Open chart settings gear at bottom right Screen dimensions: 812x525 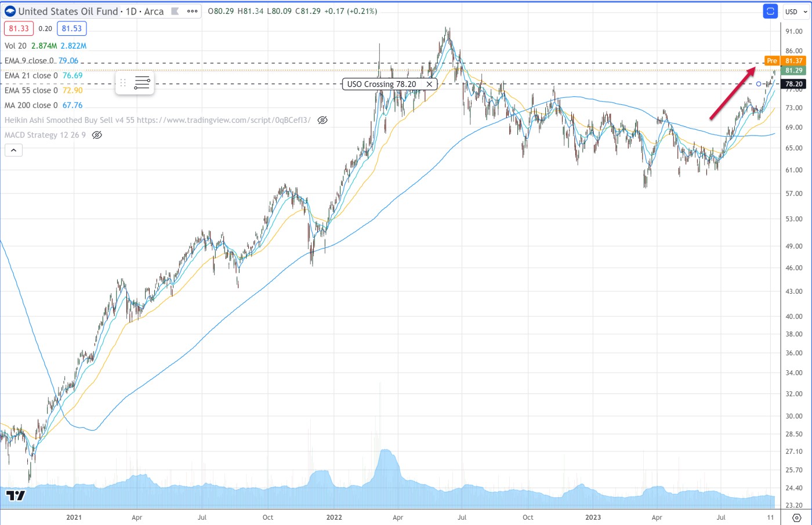tap(797, 517)
